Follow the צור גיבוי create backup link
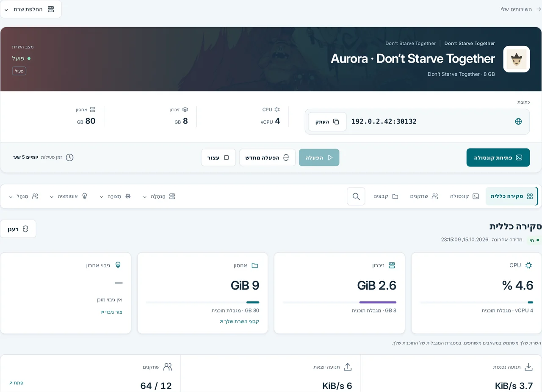542x392 pixels. 111,312
